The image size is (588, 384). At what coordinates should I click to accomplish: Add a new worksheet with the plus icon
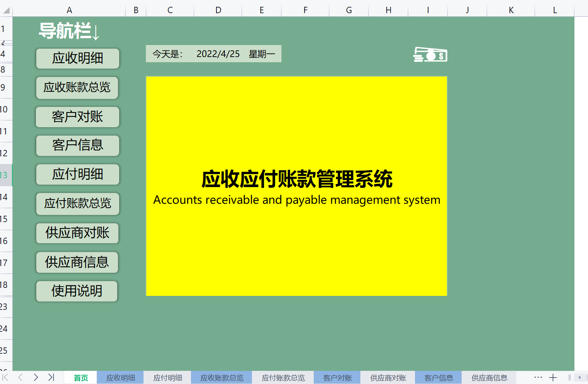click(553, 377)
